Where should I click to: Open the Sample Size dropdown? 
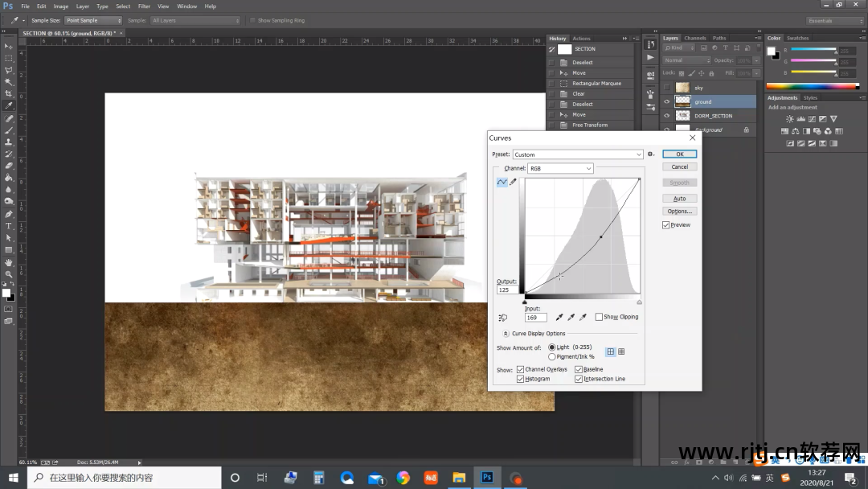[x=93, y=20]
